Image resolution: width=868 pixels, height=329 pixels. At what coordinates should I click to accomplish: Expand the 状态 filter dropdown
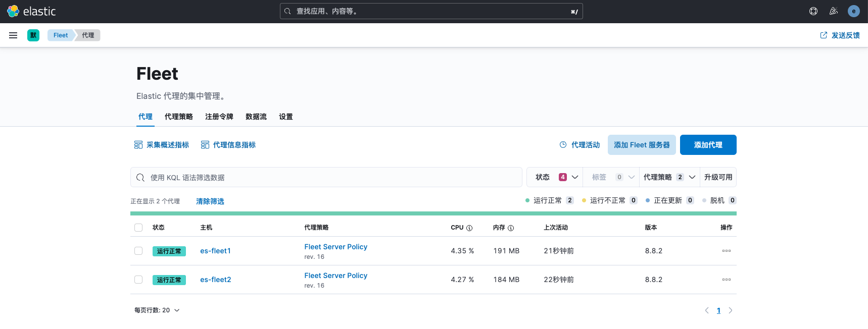point(555,177)
